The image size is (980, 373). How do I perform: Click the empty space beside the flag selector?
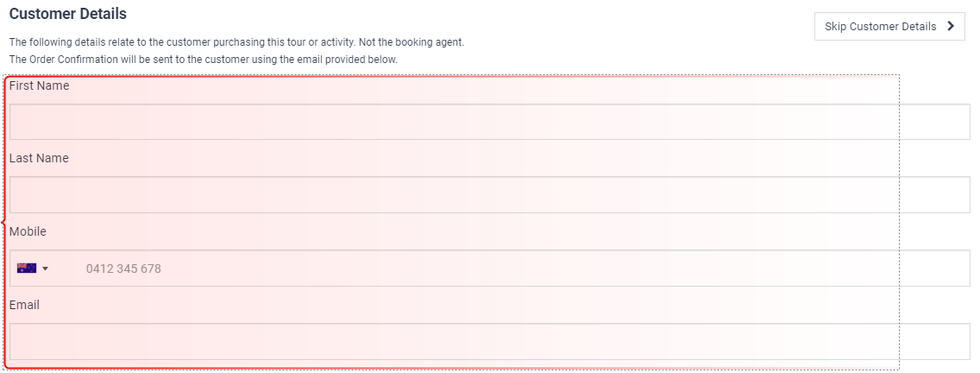[67, 269]
